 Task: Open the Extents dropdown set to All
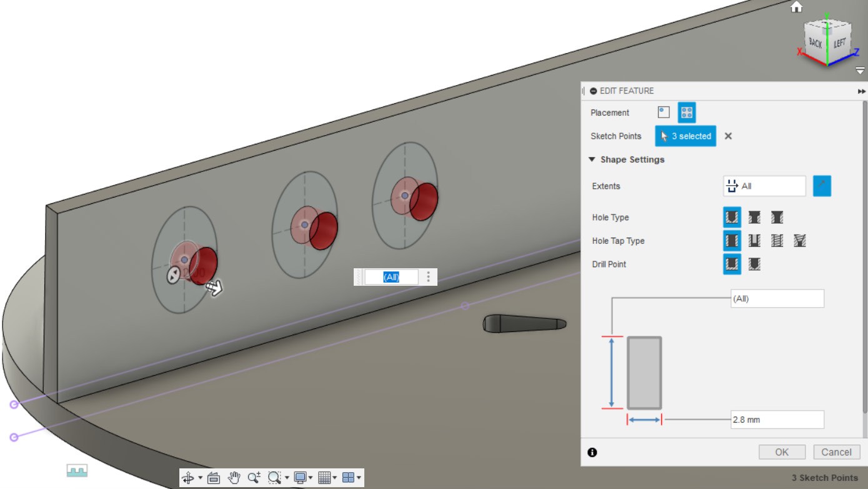click(x=764, y=186)
